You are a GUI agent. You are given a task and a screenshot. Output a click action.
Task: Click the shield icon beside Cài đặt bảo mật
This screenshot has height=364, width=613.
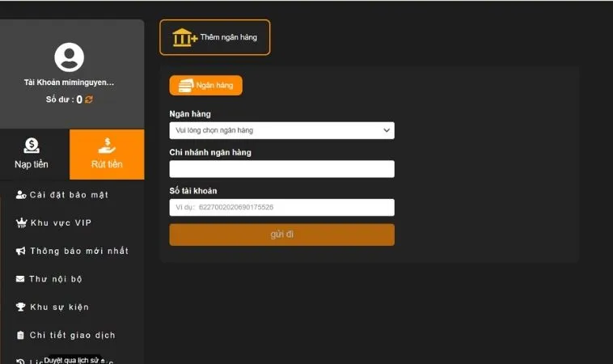[x=21, y=195]
